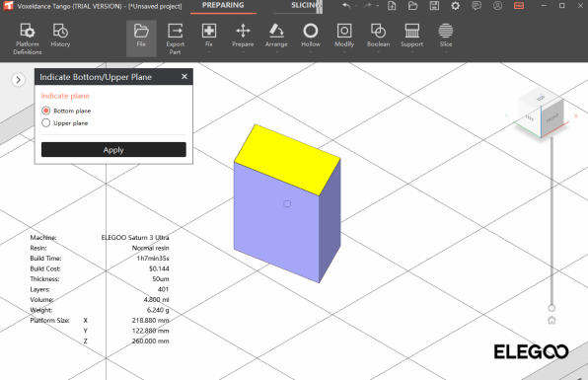Click the Normal resin value
Screen dimensions: 588x380
point(150,248)
